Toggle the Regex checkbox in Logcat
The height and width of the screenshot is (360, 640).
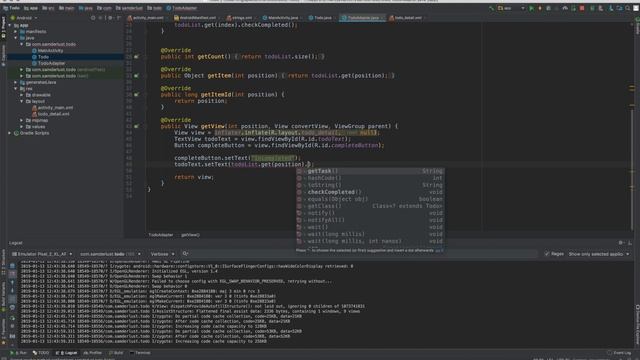[547, 254]
